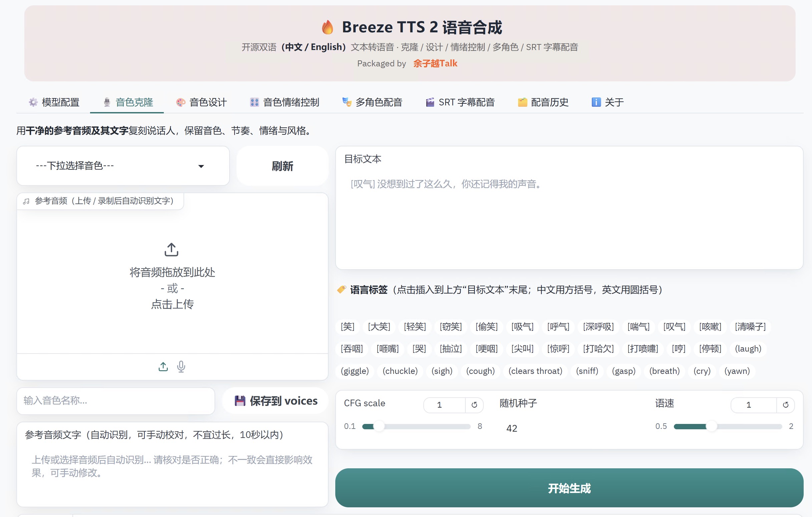Reset CFG scale with the reset icon
The image size is (812, 517).
(474, 405)
